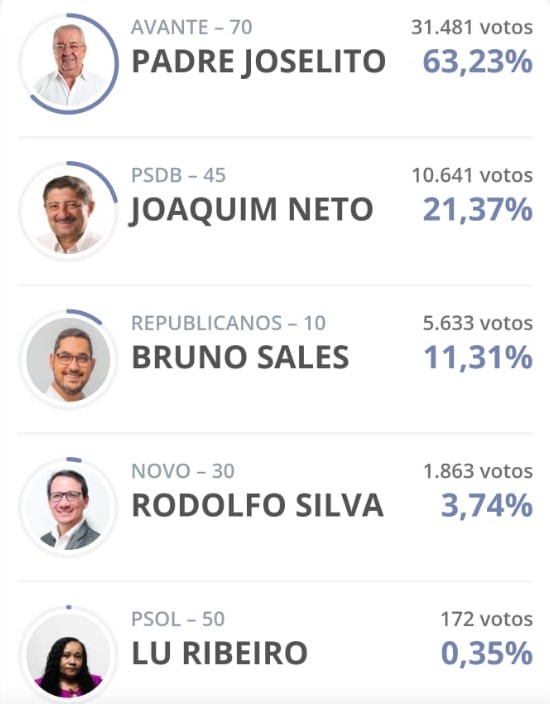Click Lu Ribeiro's candidate photo

point(68,655)
